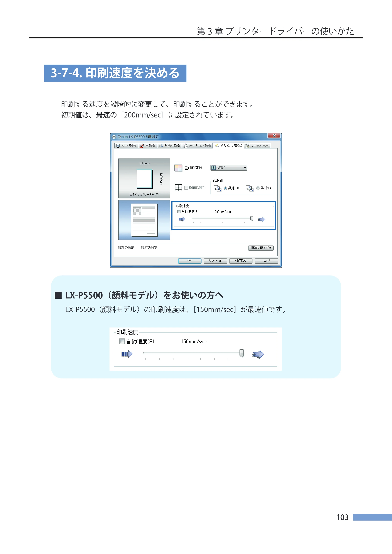Click the document page preview thumbnail
392x554 pixels.
click(x=144, y=220)
